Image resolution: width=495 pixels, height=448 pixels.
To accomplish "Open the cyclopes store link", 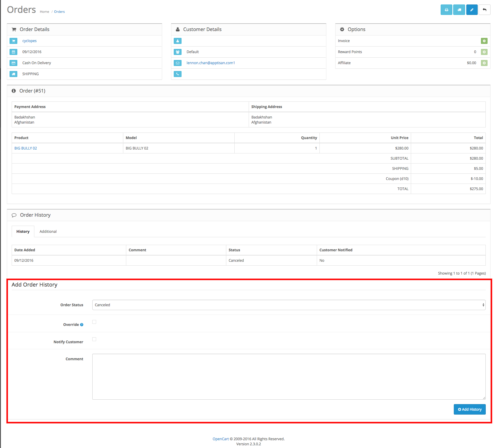I will 30,41.
